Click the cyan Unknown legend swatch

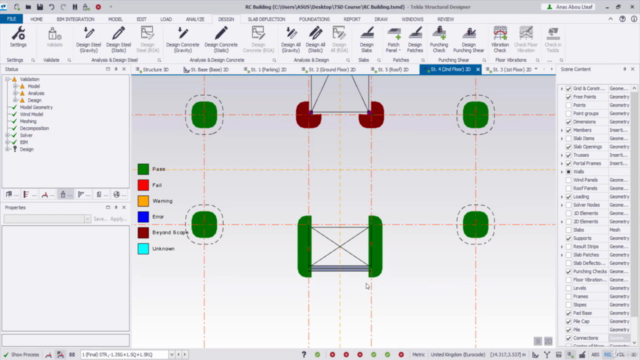coord(143,249)
